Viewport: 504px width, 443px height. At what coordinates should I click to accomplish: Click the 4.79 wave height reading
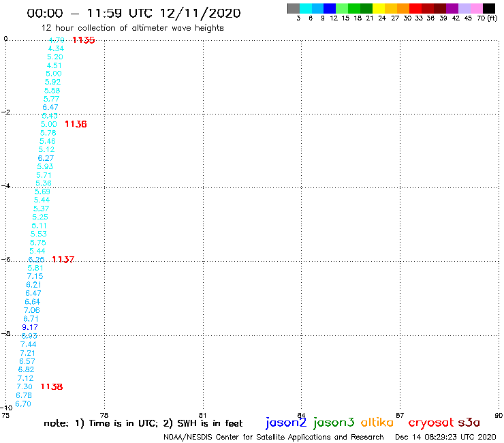57,40
